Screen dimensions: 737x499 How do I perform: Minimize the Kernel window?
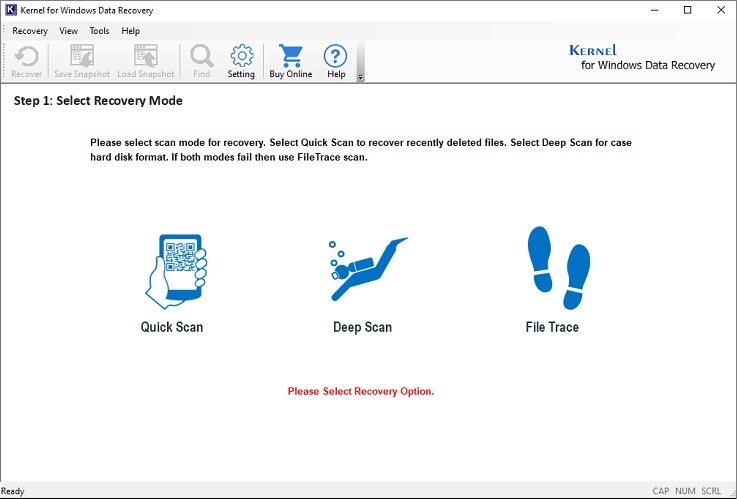[654, 10]
